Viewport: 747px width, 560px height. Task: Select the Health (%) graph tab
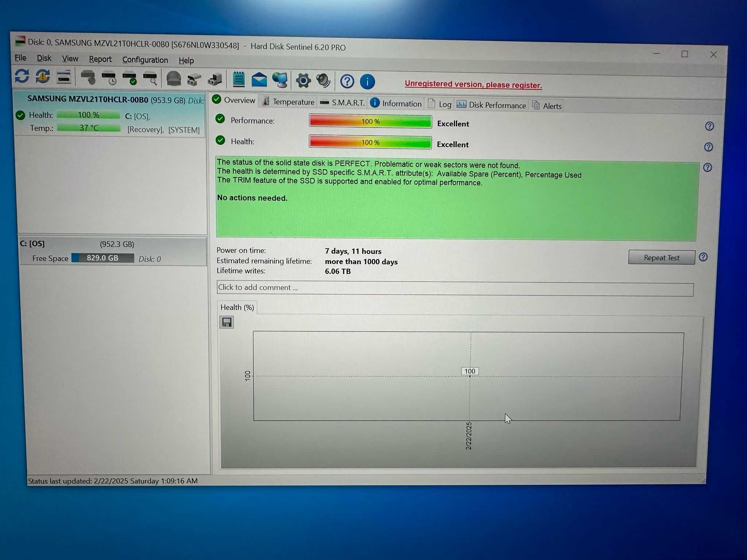(237, 307)
